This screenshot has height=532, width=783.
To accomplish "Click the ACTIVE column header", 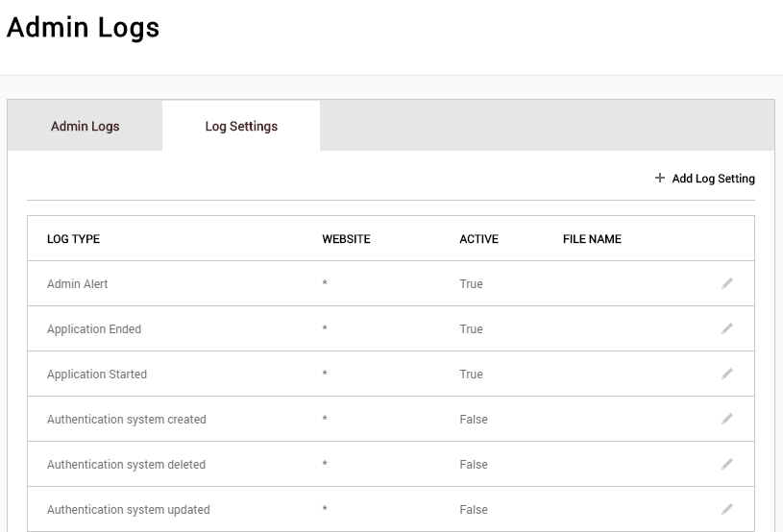I will [478, 239].
